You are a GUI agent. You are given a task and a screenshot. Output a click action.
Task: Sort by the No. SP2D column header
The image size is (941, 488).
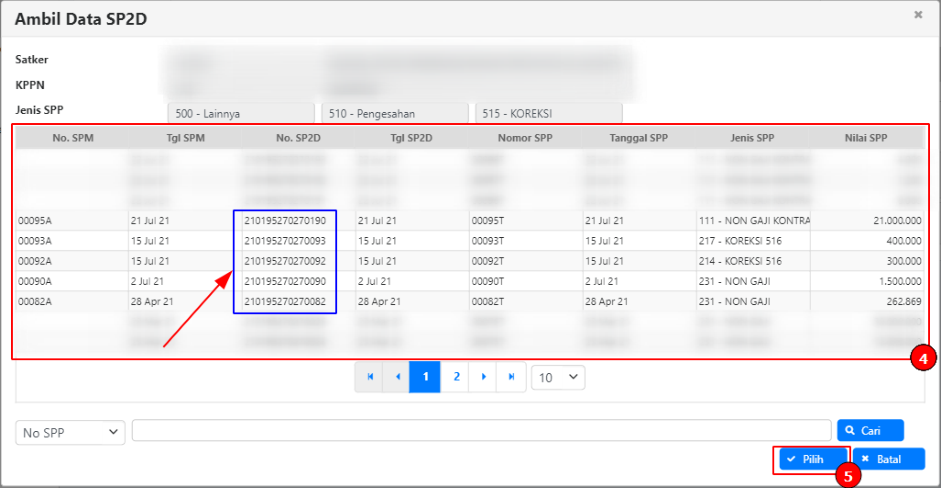[x=298, y=138]
